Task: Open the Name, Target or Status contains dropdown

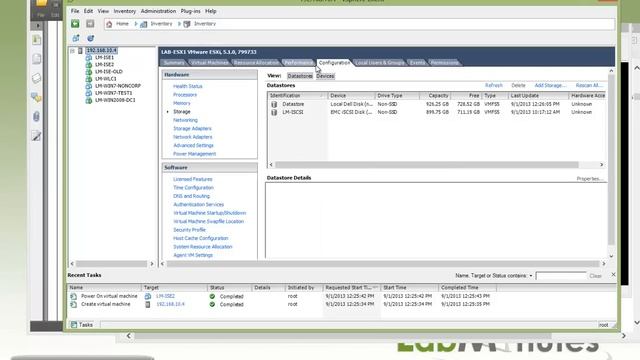Action: click(x=531, y=276)
